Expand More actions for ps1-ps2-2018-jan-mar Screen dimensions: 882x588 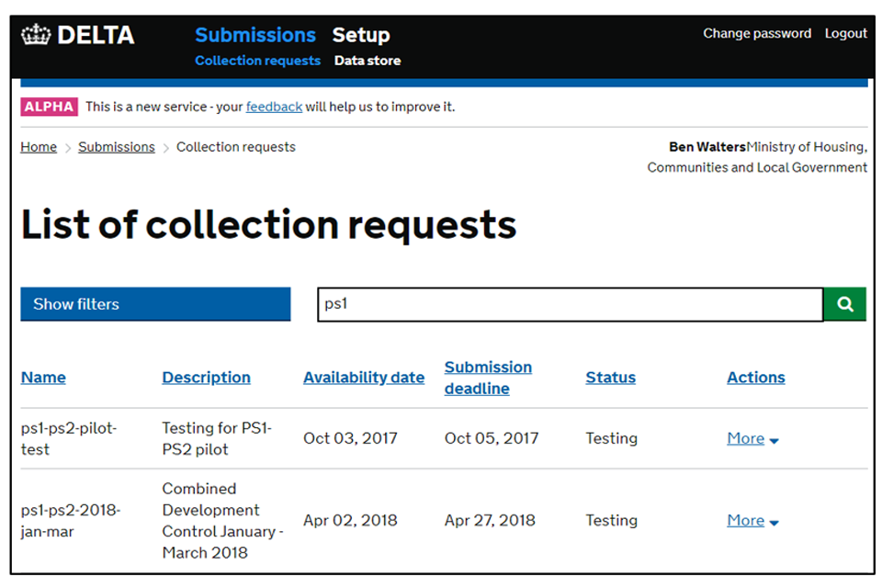[x=752, y=521]
